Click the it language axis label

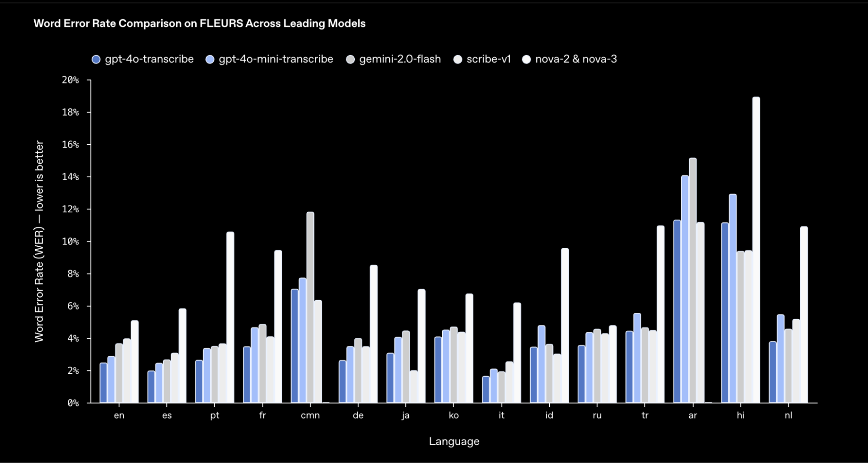(x=502, y=415)
